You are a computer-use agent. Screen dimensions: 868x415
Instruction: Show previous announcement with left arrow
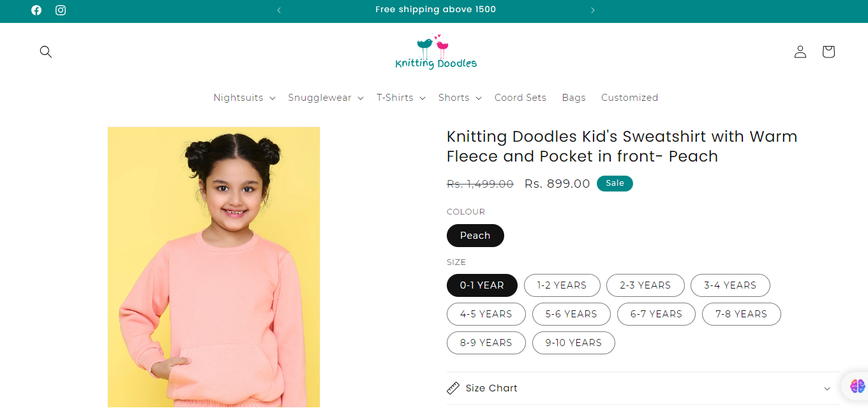coord(279,10)
